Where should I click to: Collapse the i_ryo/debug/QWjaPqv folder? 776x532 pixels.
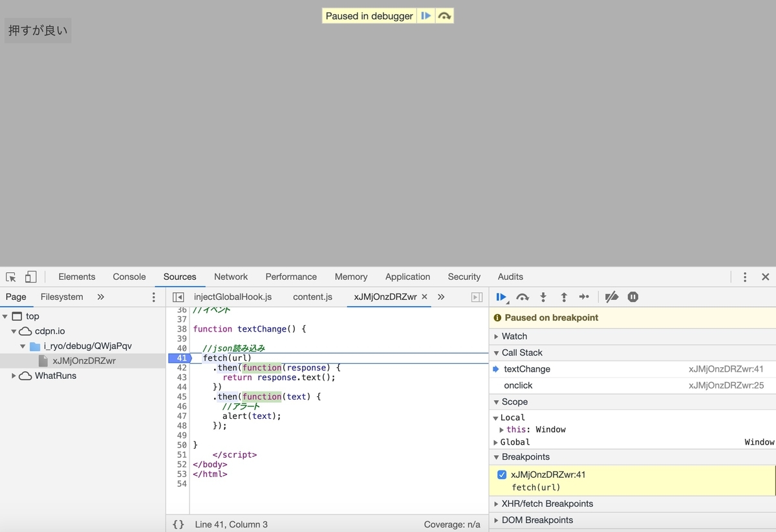23,346
